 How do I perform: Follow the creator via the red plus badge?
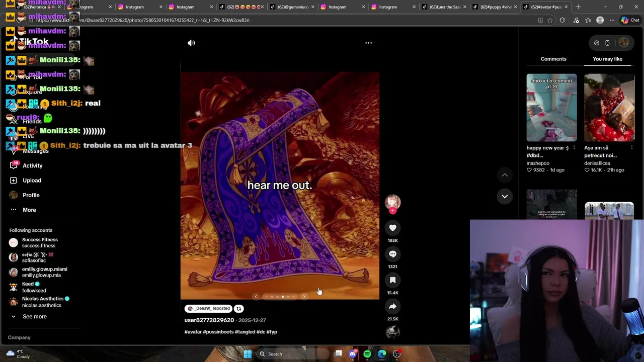(x=392, y=211)
